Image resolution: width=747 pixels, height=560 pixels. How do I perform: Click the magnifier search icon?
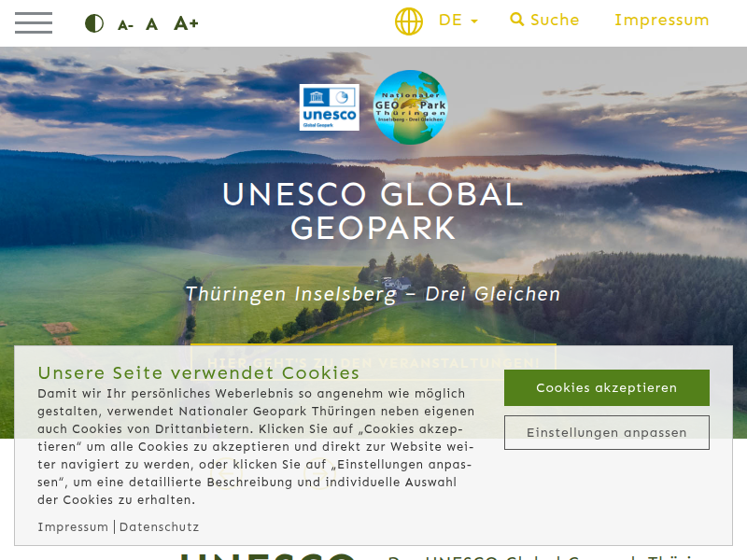click(x=517, y=20)
